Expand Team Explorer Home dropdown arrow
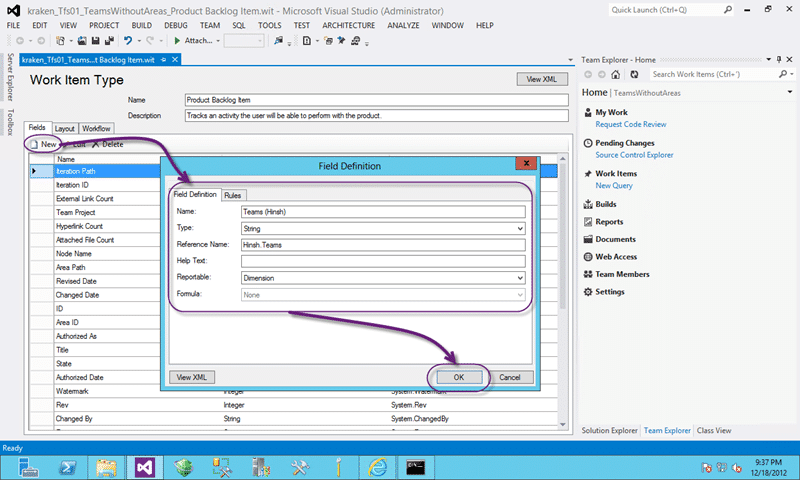800x480 pixels. point(789,92)
